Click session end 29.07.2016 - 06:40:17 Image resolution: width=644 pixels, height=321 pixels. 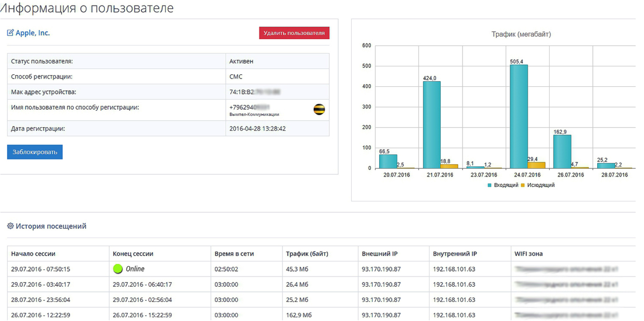[142, 284]
